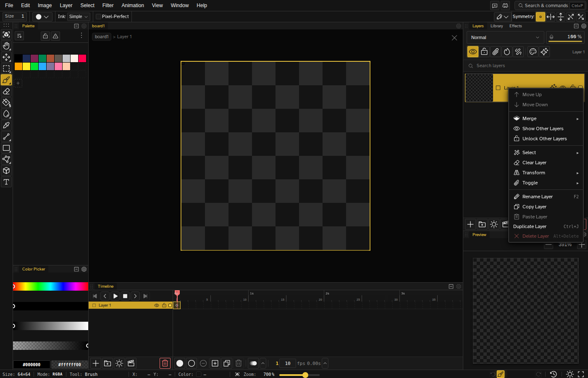Image resolution: width=588 pixels, height=378 pixels.
Task: Toggle Layer 1 lock in the Timeline
Action: coord(164,305)
